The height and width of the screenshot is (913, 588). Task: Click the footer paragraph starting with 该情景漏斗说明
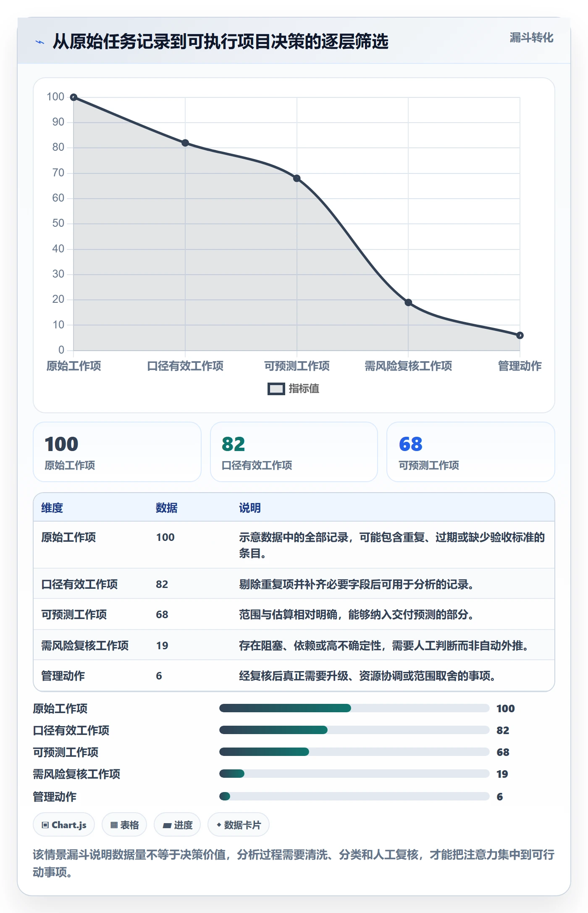294,863
